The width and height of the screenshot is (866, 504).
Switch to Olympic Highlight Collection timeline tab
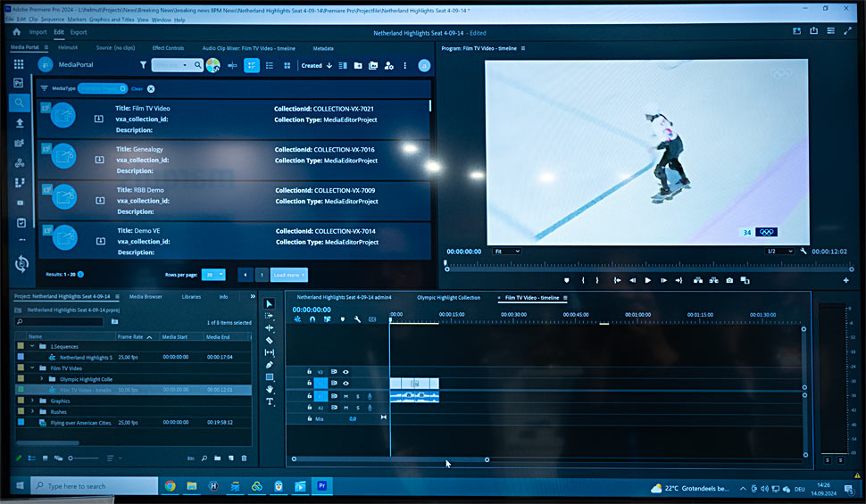point(448,298)
